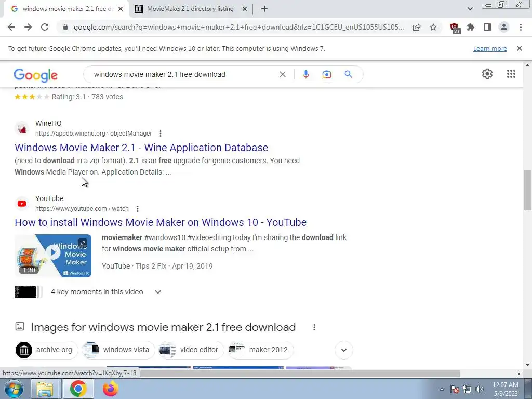
Task: Click the browser forward arrow
Action: [28, 27]
